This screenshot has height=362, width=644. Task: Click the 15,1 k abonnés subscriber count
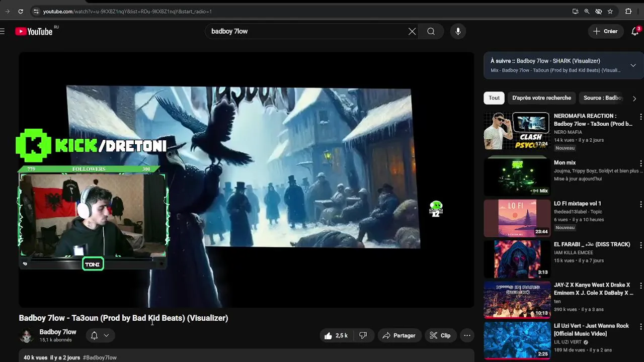tap(56, 340)
